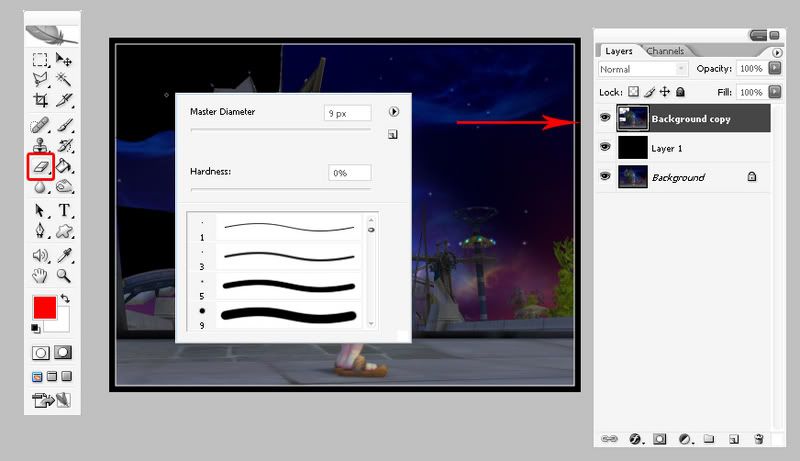Select the Slice tool
This screenshot has height=461, width=800.
coord(64,100)
